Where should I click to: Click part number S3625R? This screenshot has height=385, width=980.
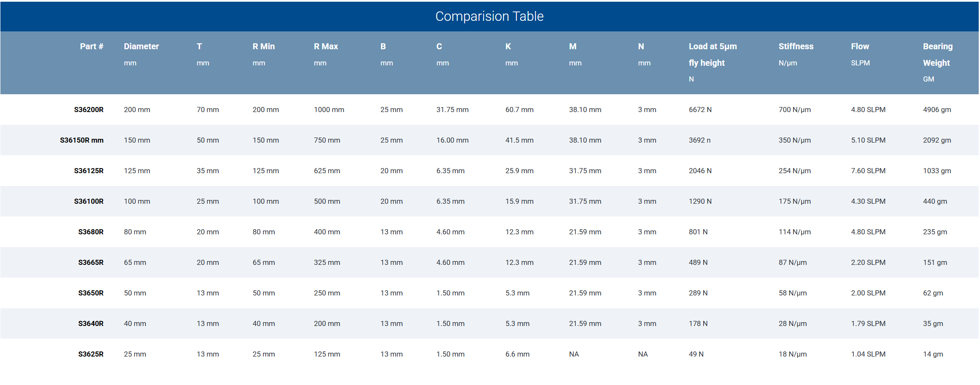[91, 354]
